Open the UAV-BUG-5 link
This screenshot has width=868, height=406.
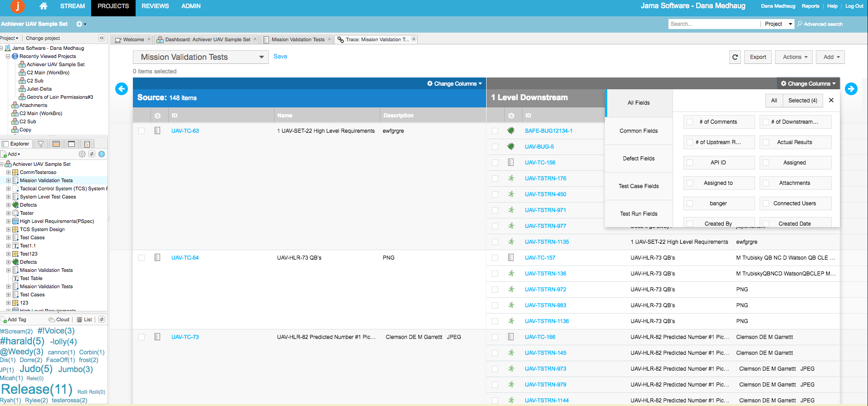pyautogui.click(x=539, y=147)
